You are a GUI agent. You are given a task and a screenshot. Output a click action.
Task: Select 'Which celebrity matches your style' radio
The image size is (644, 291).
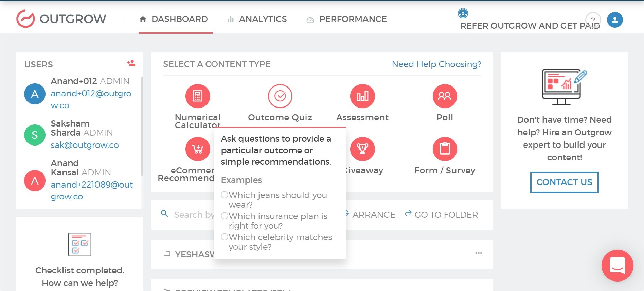(225, 237)
